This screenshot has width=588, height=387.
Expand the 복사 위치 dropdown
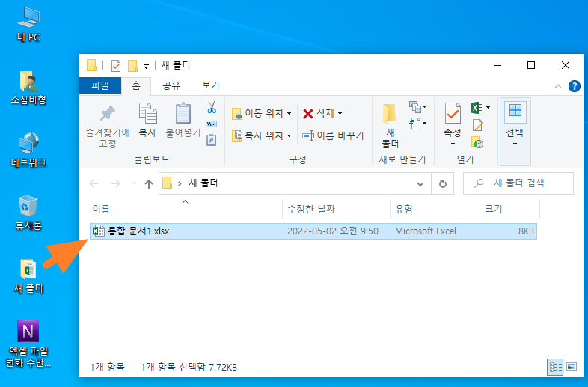289,135
